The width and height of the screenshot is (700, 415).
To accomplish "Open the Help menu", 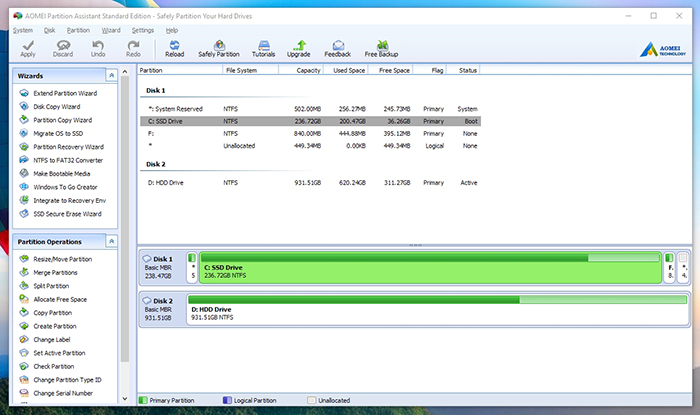I will tap(172, 30).
